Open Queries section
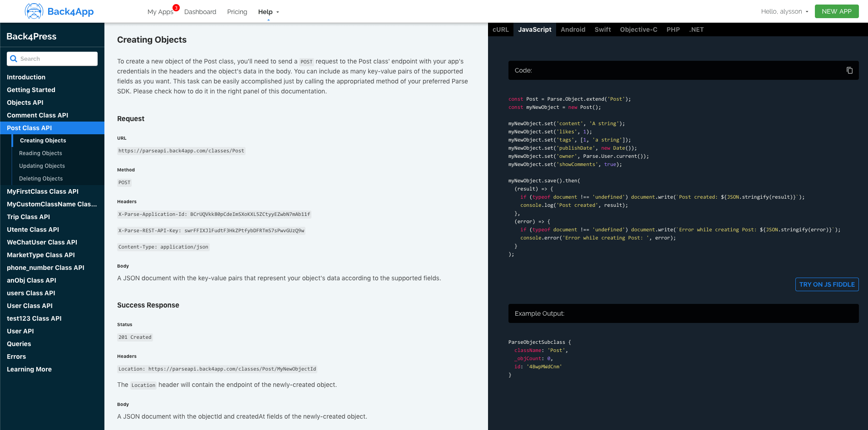The image size is (868, 430). [x=52, y=344]
